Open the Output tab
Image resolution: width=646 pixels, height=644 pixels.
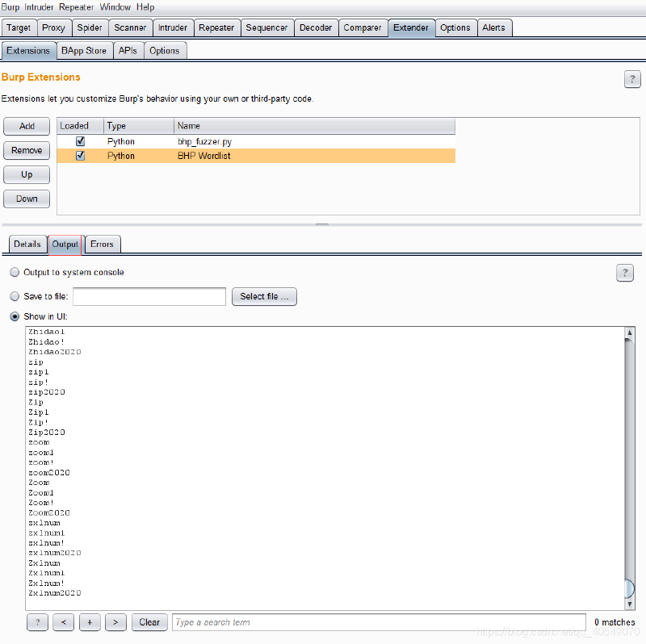point(65,245)
